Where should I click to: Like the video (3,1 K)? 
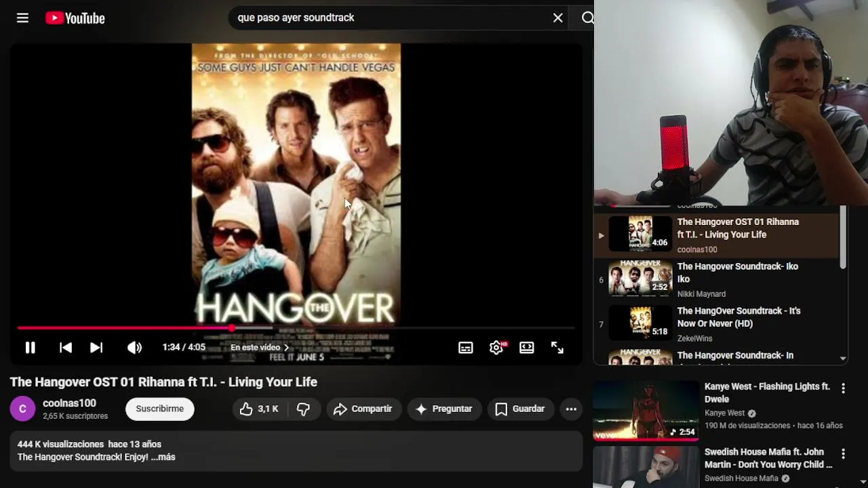coord(259,409)
